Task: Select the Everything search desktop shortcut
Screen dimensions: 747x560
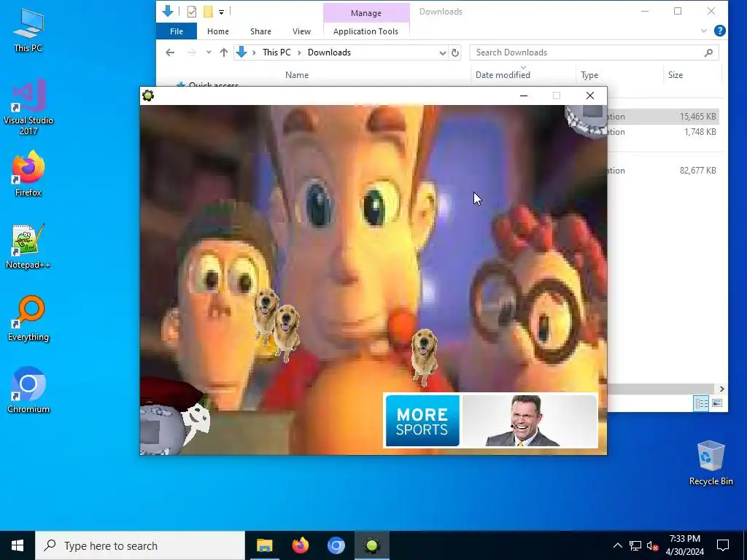Action: [28, 318]
